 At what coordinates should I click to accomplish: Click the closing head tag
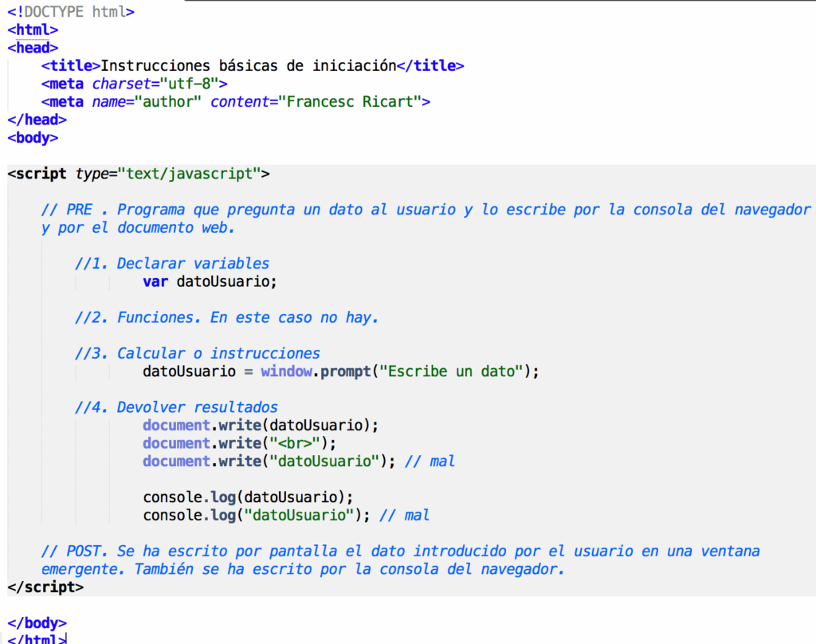pos(37,120)
